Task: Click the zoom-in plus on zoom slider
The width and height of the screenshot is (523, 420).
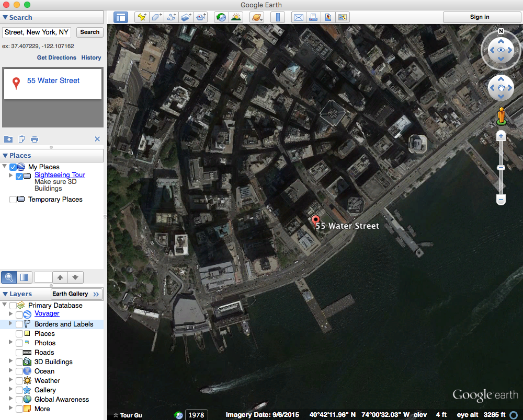Action: pyautogui.click(x=501, y=136)
